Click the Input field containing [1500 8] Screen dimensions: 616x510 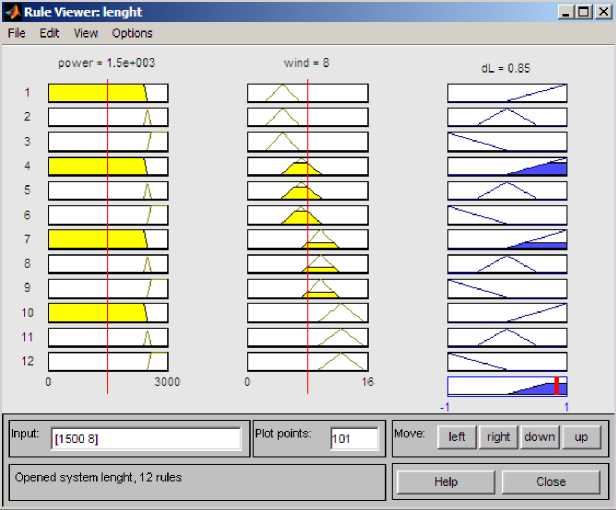coord(146,438)
